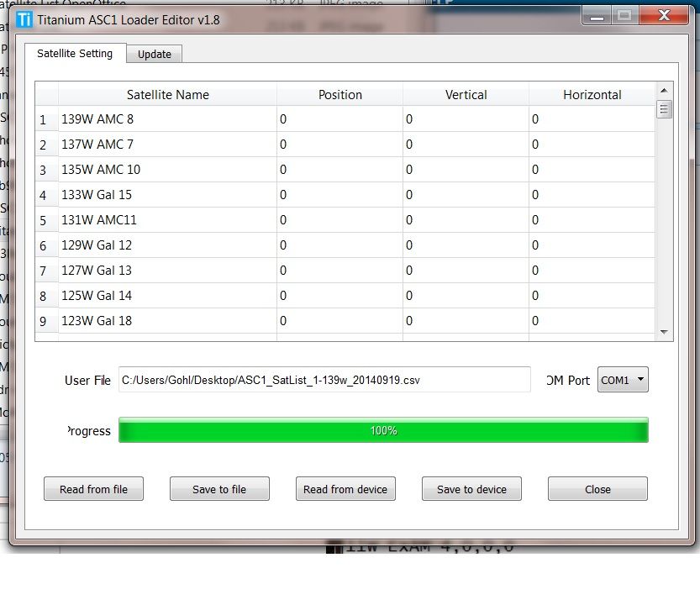Click Position value for 127W Gal 13
The width and height of the screenshot is (700, 605).
[339, 271]
